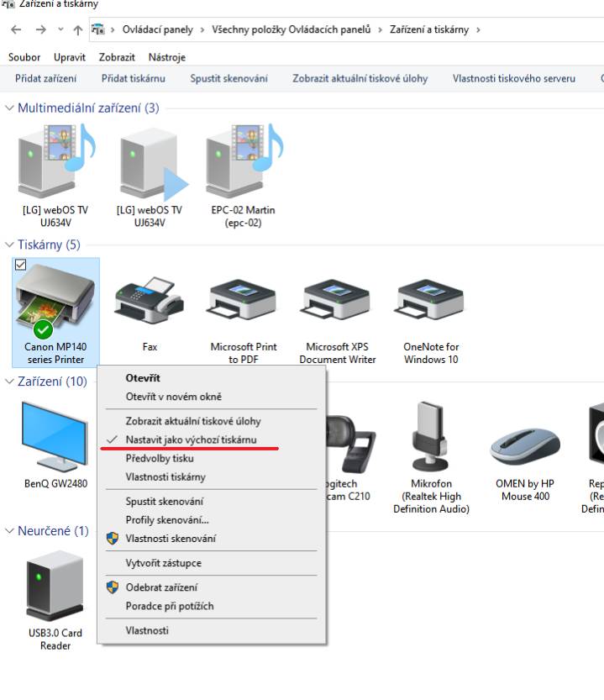
Task: Click Všechny položky Ovládacích panelů breadcrumb
Action: (x=291, y=30)
